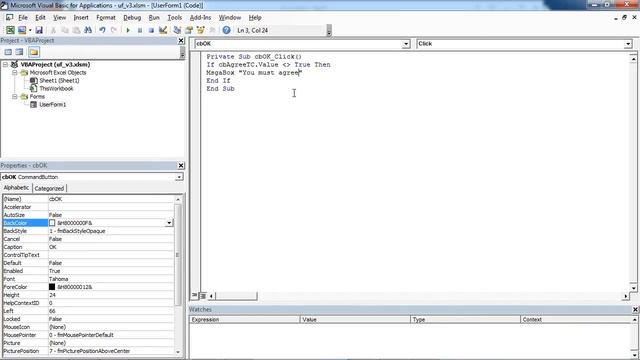Click code window horizontal scroll right arrow
The height and width of the screenshot is (360, 640).
pyautogui.click(x=625, y=296)
